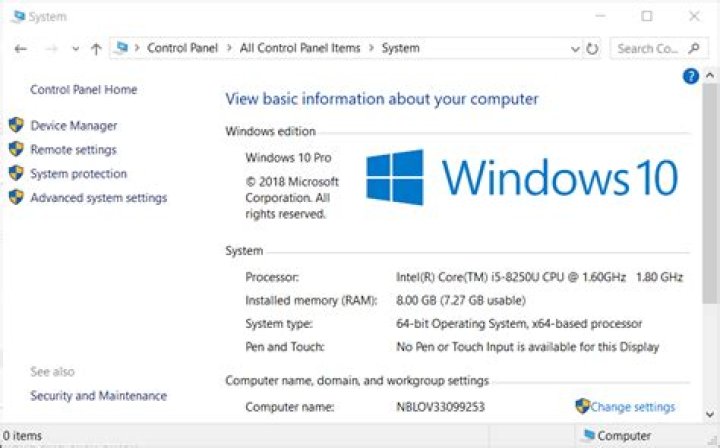The height and width of the screenshot is (448, 720).
Task: Click System in the address breadcrumb
Action: coord(400,48)
